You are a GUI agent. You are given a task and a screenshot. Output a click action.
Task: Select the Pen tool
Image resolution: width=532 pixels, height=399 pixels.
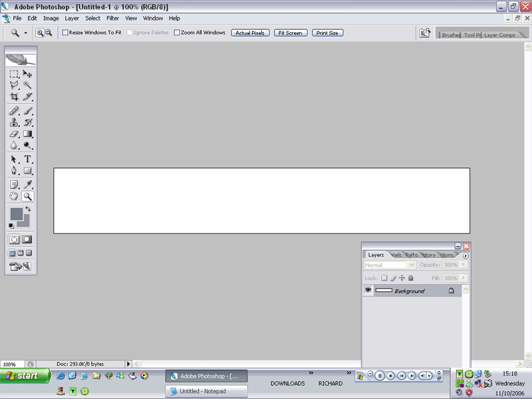tap(13, 170)
